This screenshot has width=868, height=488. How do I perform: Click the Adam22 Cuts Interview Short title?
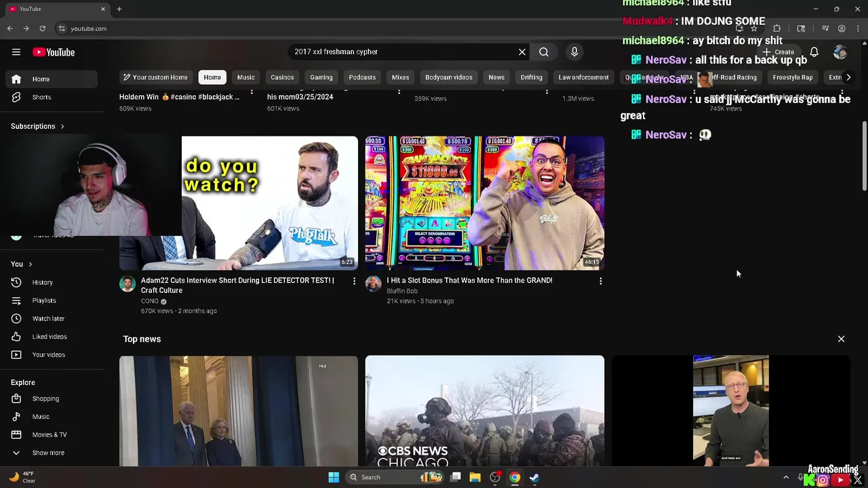237,285
